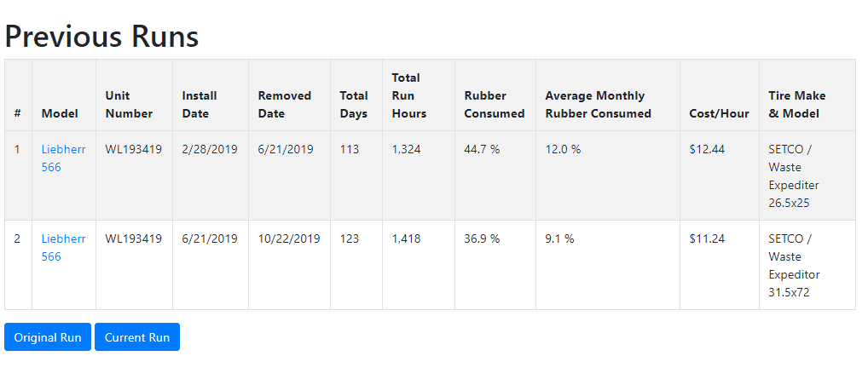Click the Previous Runs heading
This screenshot has width=868, height=385.
101,36
